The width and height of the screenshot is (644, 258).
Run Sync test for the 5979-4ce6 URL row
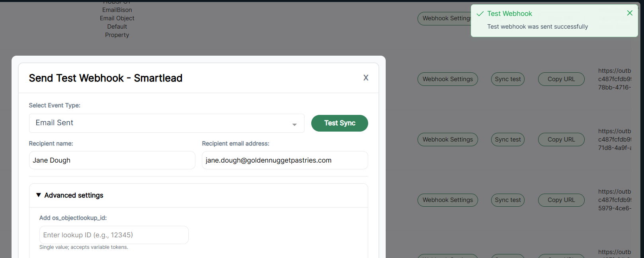click(507, 200)
